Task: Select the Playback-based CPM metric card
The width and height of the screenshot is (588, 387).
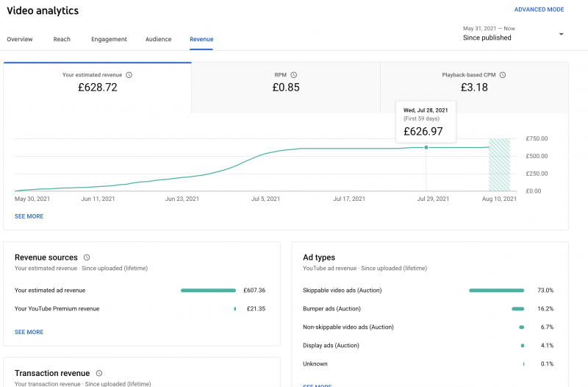Action: (x=473, y=87)
